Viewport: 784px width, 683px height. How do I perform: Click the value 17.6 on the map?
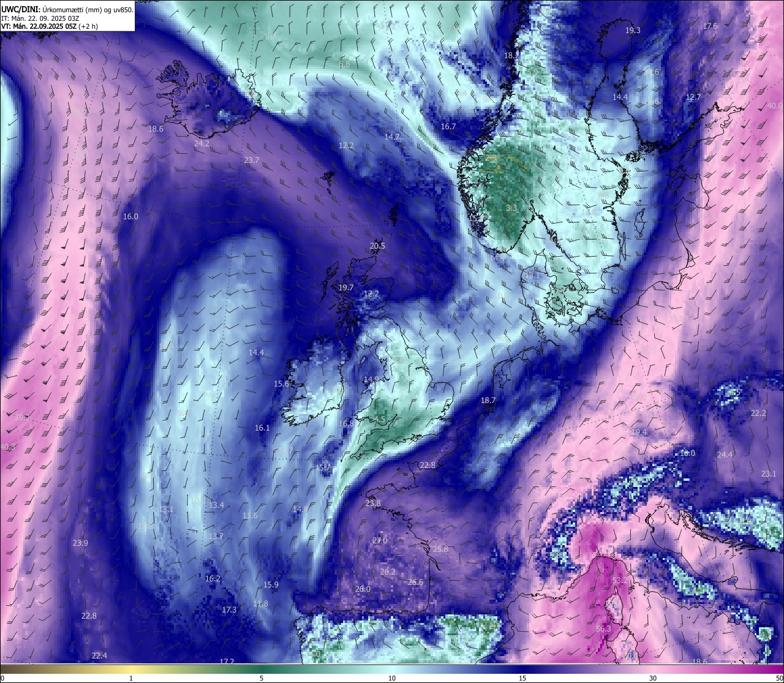[710, 26]
